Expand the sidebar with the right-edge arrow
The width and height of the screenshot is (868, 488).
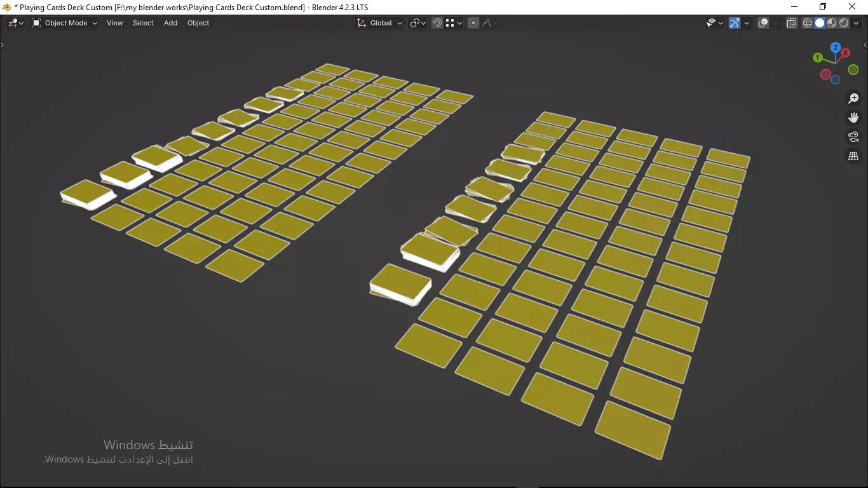(x=865, y=45)
